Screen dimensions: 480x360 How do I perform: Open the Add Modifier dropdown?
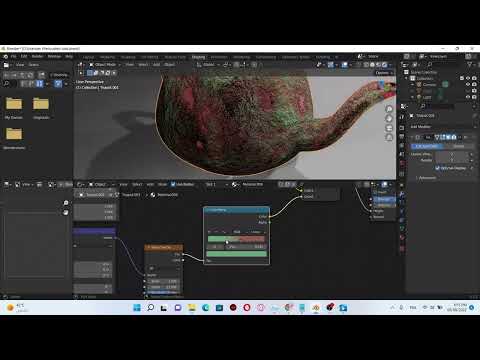(x=442, y=127)
